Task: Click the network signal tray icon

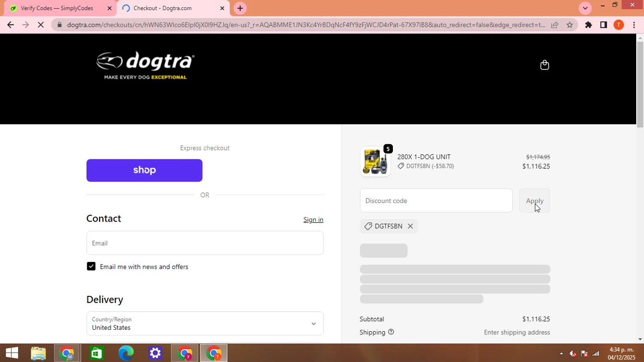Action: coord(596,353)
